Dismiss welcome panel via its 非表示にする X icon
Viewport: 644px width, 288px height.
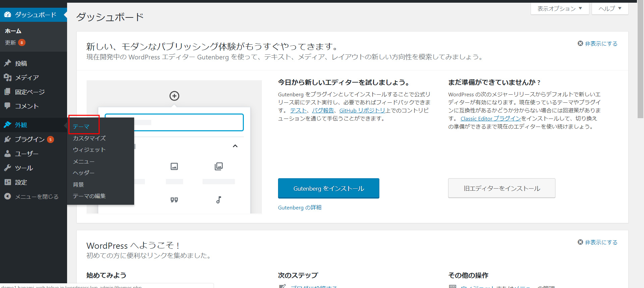click(580, 242)
